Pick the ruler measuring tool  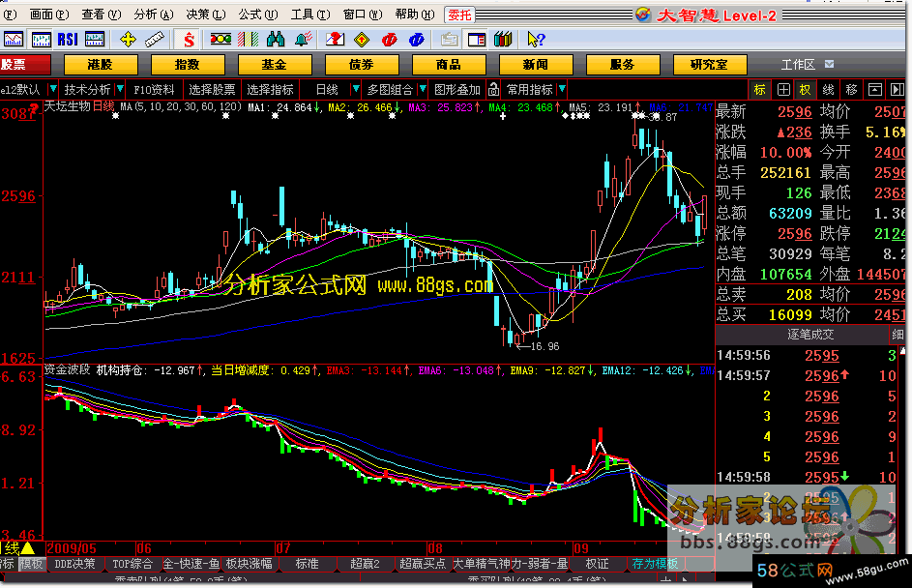pyautogui.click(x=154, y=39)
